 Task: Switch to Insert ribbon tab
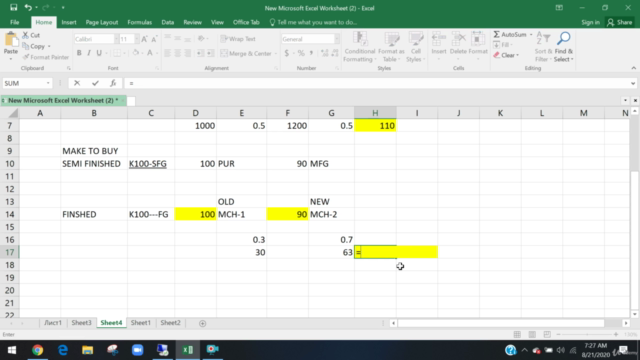(69, 22)
